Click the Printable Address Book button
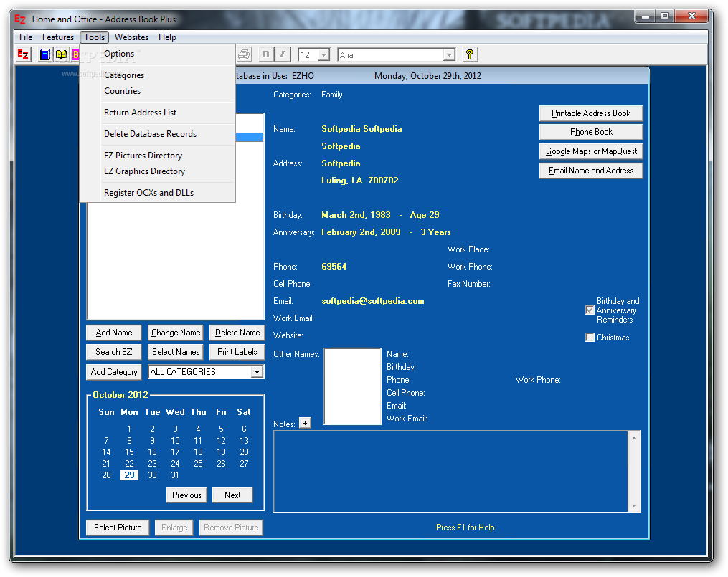This screenshot has height=577, width=728. 590,113
